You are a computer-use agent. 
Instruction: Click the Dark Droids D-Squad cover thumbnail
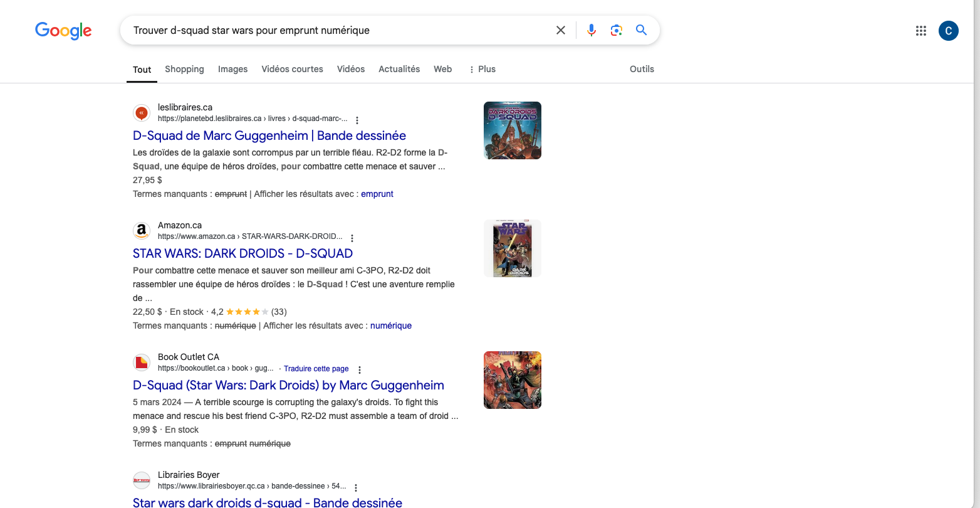(x=512, y=130)
